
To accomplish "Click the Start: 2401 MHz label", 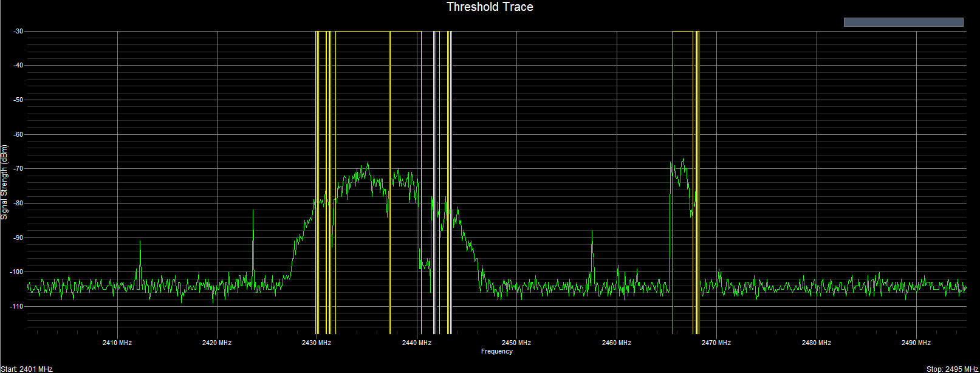I will pos(27,369).
